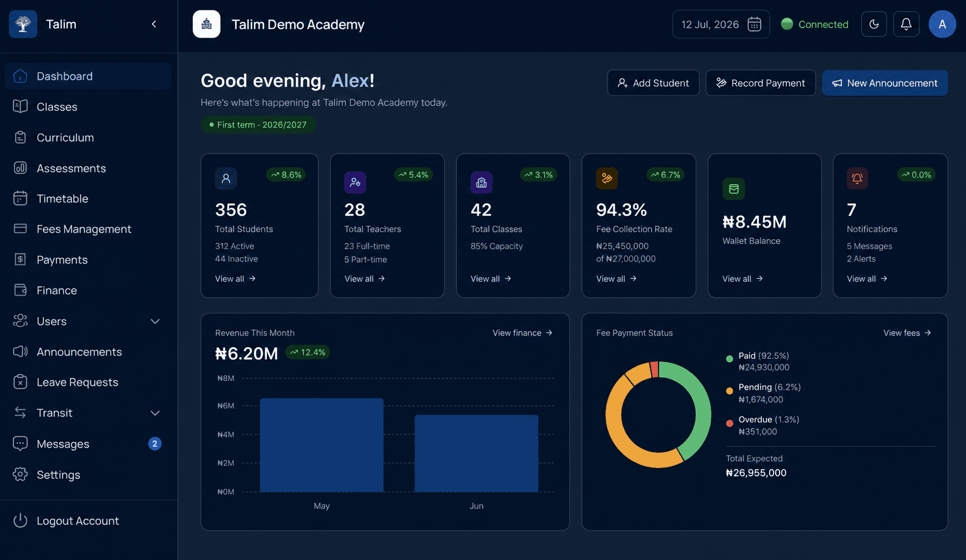
Task: Toggle dark mode with moon icon
Action: point(874,24)
